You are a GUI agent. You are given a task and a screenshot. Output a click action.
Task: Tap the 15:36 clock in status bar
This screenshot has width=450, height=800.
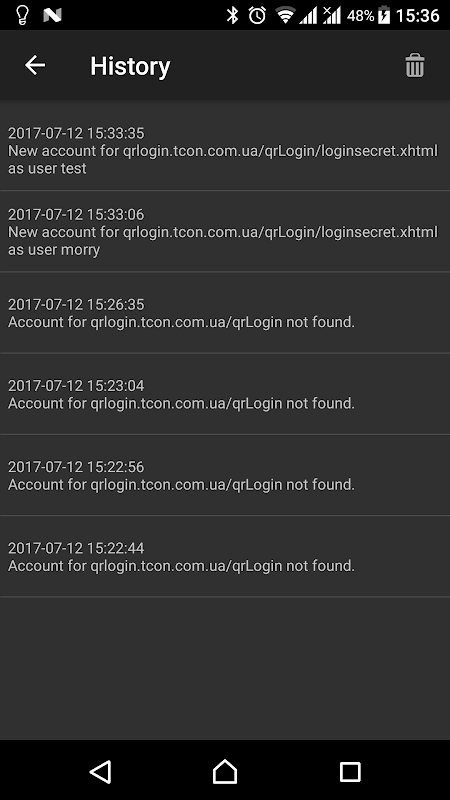click(x=417, y=15)
